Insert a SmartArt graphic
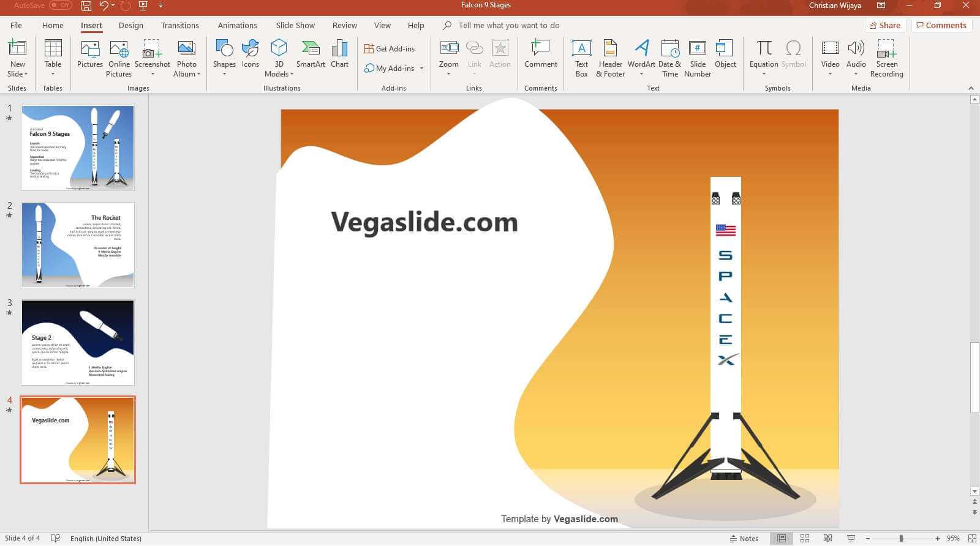The height and width of the screenshot is (546, 980). coord(311,54)
